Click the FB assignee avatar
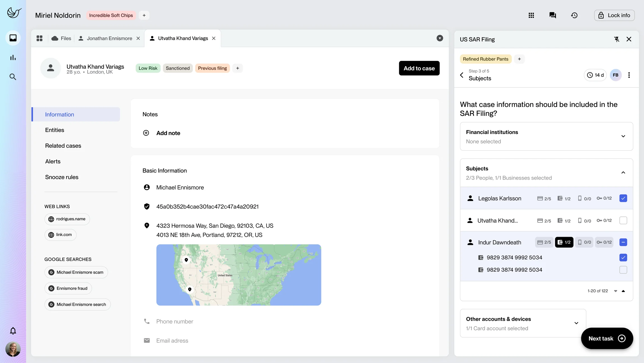Image resolution: width=644 pixels, height=363 pixels. coord(615,75)
